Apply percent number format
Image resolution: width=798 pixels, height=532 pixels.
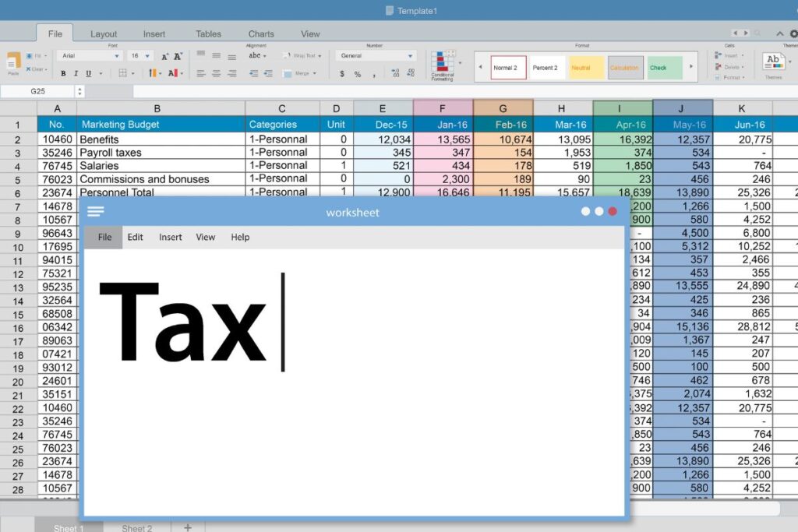tap(358, 74)
